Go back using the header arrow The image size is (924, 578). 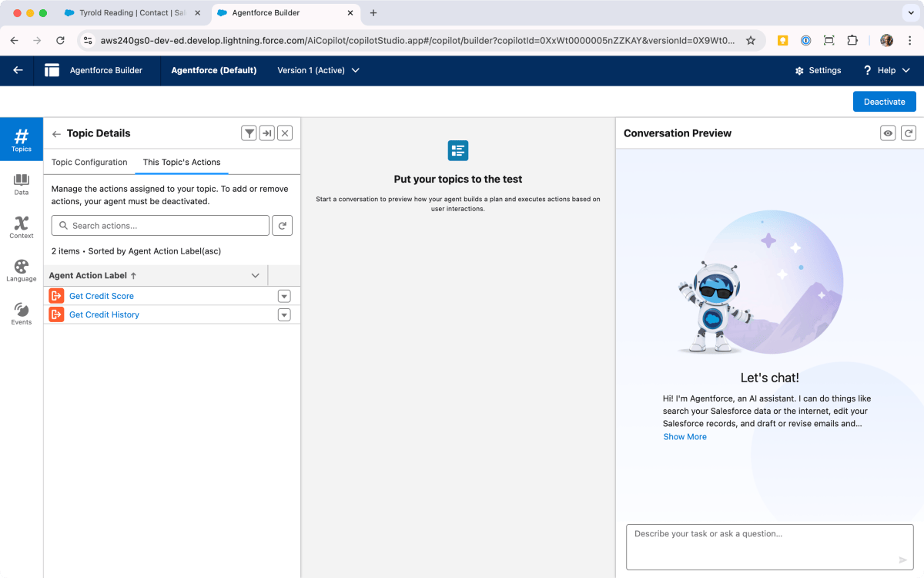point(18,70)
